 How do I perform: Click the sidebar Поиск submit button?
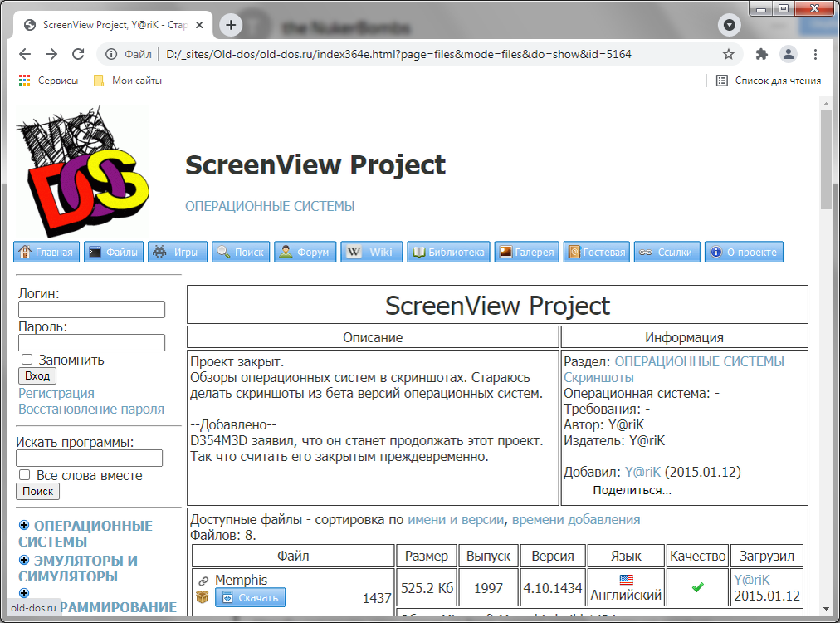pos(37,491)
